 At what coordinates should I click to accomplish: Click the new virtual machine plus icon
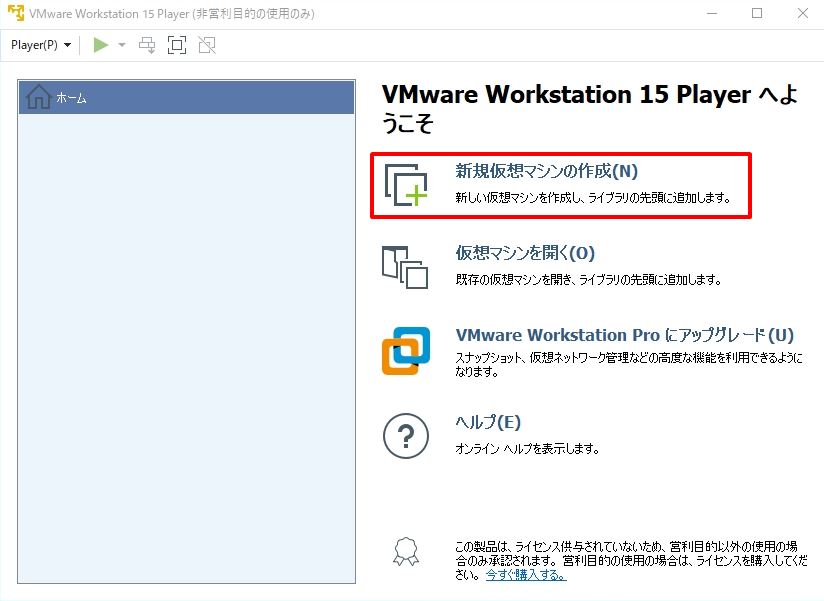point(406,184)
